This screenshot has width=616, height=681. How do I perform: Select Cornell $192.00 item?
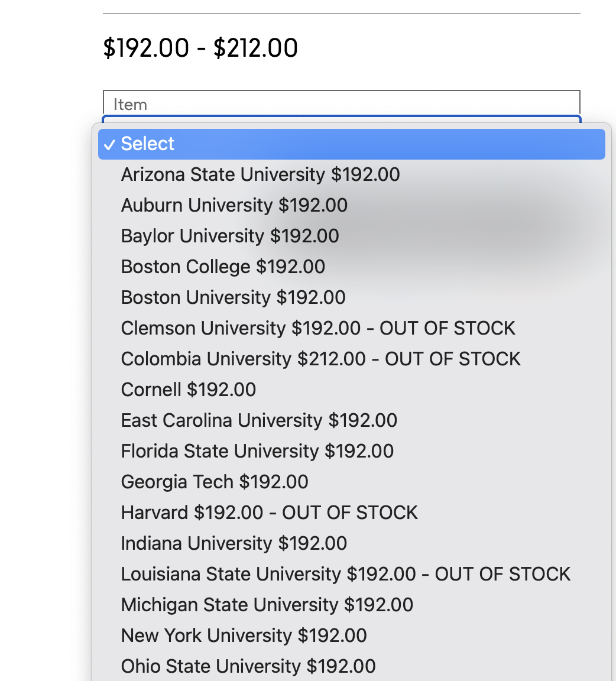point(351,390)
